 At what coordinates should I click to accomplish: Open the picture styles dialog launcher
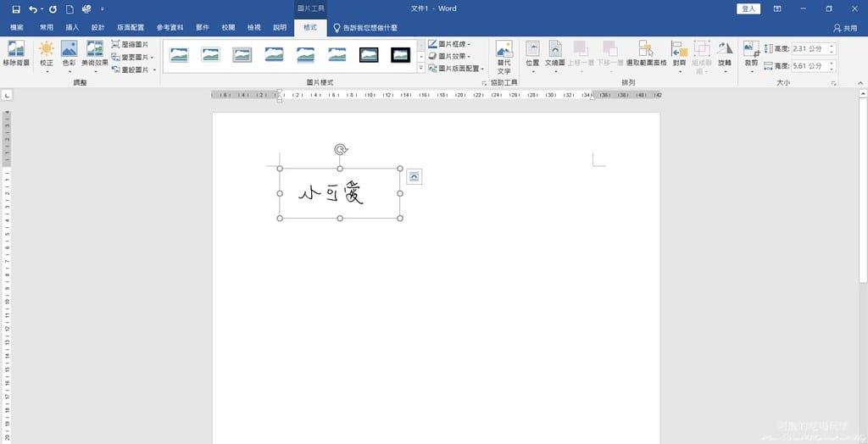tap(484, 83)
